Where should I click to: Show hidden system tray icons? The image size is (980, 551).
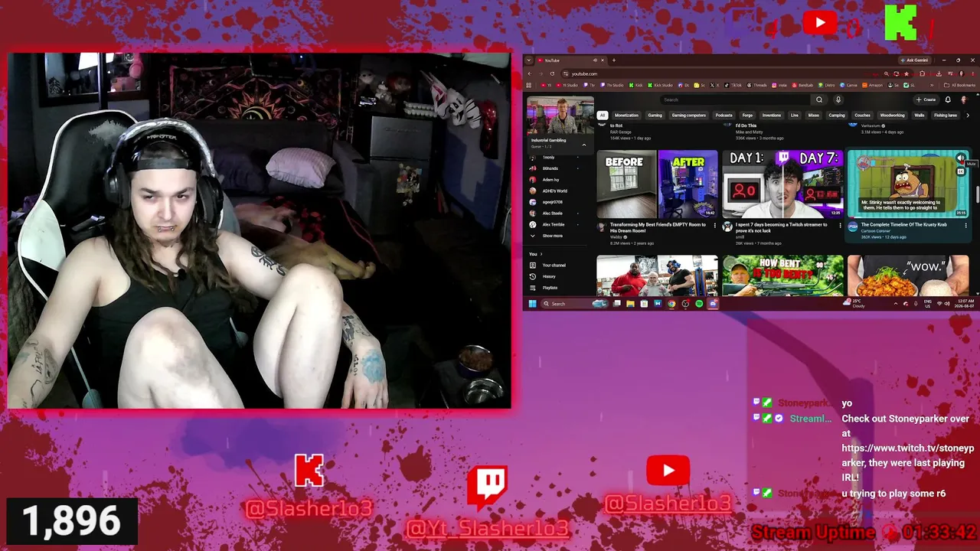[x=896, y=304]
